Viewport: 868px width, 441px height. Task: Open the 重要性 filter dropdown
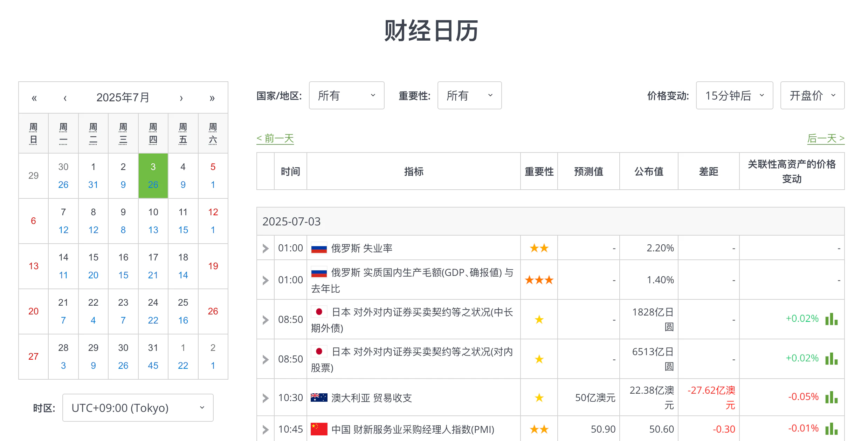tap(469, 95)
